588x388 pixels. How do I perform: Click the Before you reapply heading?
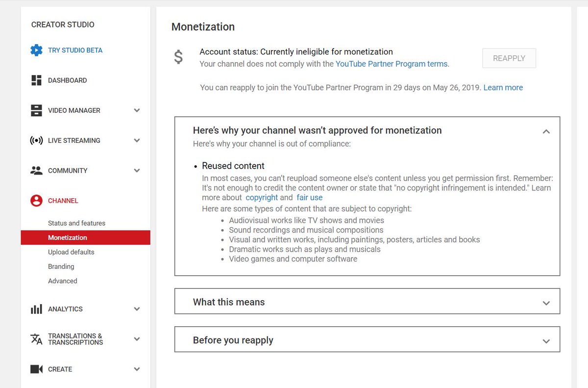click(233, 340)
